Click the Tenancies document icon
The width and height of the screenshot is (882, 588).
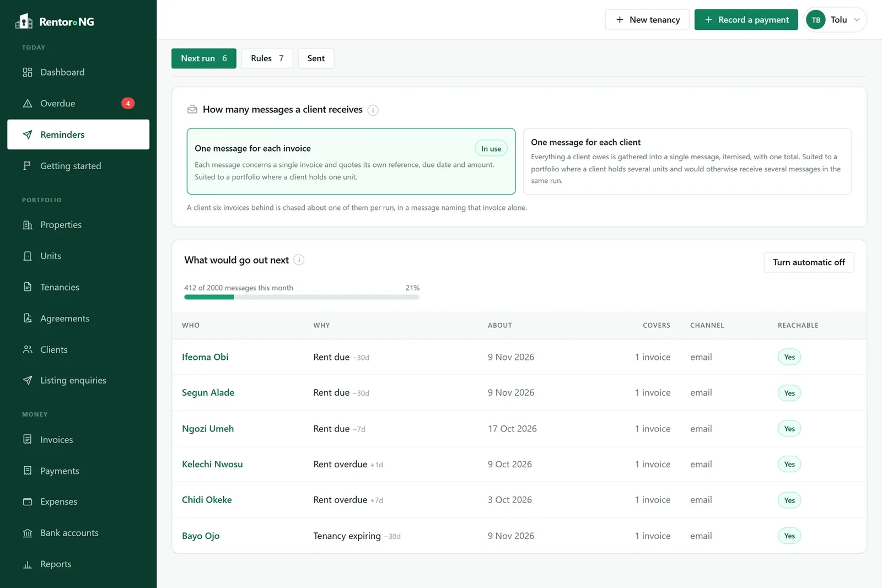click(x=28, y=287)
